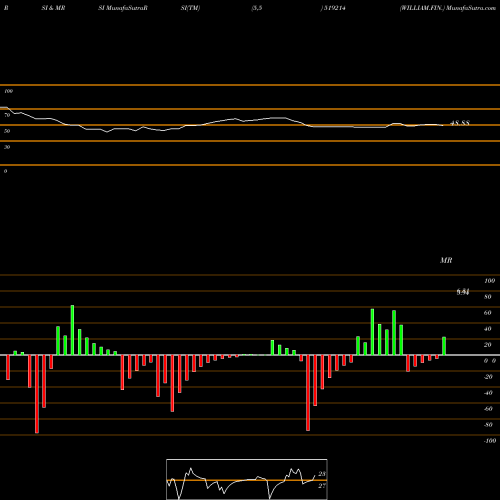Click the 50 level label on RSI axis
The image size is (500, 500).
pyautogui.click(x=7, y=131)
